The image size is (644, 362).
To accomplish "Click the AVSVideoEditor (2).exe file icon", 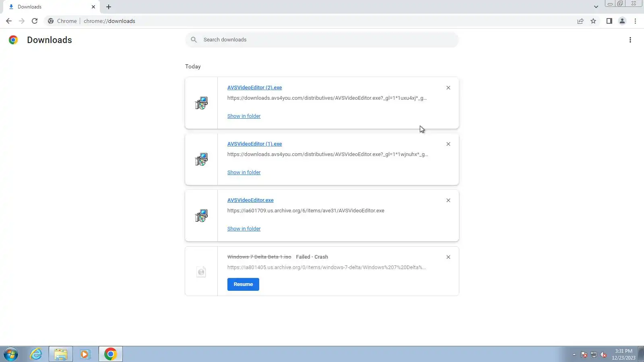I will pos(202,103).
